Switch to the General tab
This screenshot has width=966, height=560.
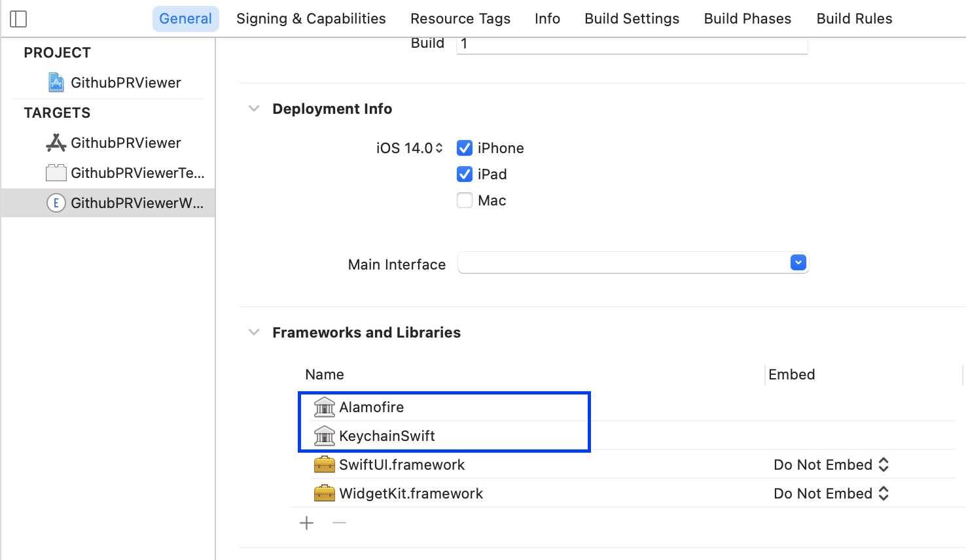(186, 19)
